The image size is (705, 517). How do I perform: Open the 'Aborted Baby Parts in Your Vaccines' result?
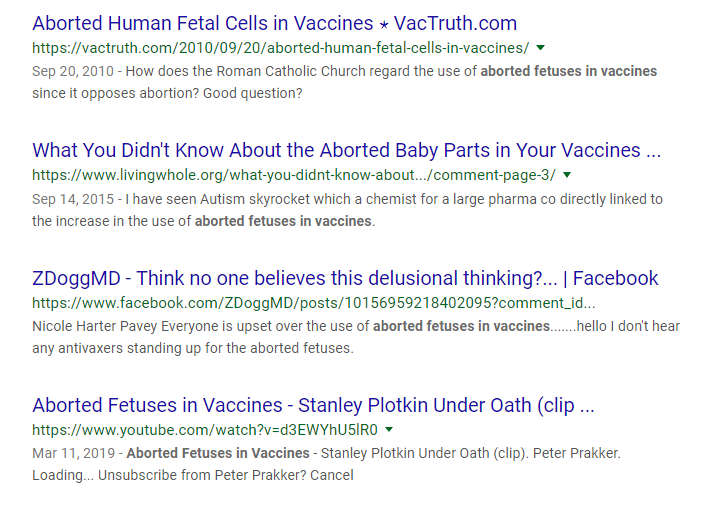[346, 150]
